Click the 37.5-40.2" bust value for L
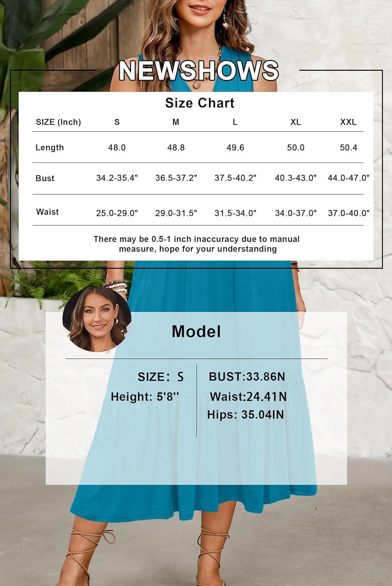 coord(235,178)
